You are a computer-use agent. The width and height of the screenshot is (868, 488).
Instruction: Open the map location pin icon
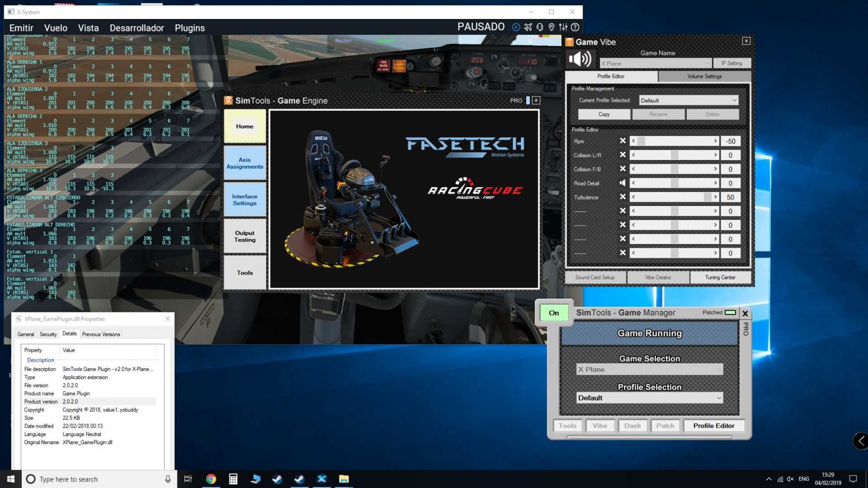point(552,27)
